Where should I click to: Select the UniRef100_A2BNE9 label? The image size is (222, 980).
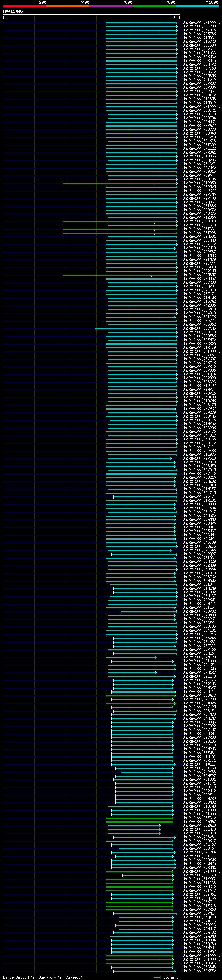(199, 466)
